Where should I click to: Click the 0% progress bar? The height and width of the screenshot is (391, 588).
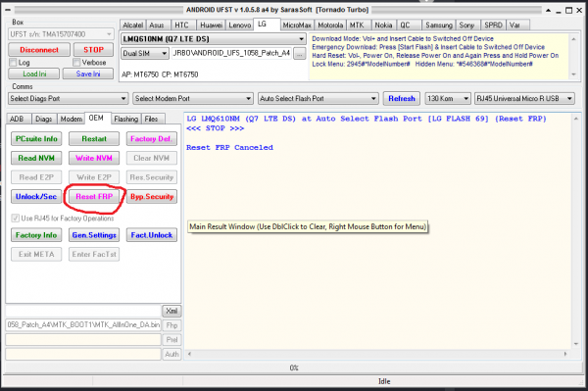point(294,367)
